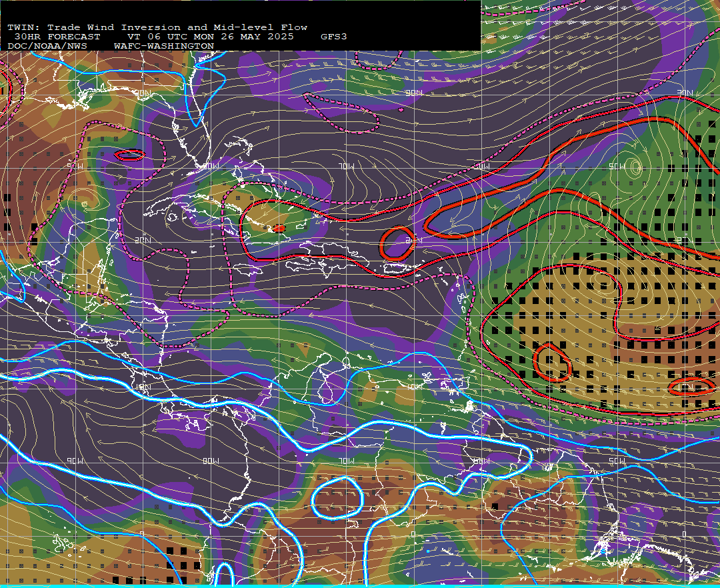Select the 'DOC/NOAA/NWS' source label
720x588 pixels.
point(47,46)
